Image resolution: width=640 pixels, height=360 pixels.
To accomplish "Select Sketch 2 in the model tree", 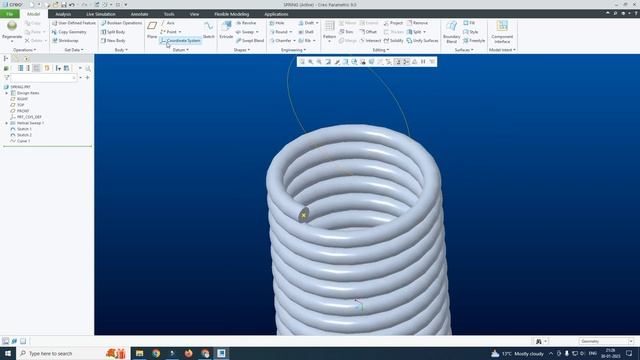I will 21,135.
